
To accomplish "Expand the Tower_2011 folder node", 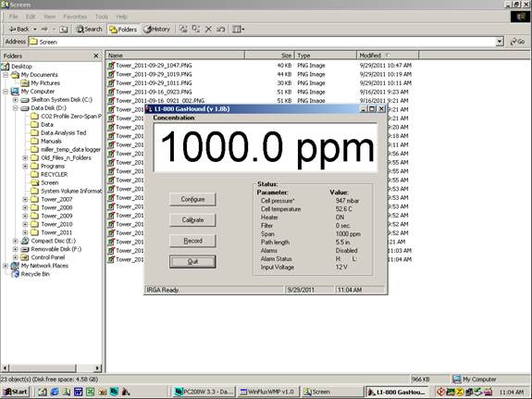I will coord(26,232).
